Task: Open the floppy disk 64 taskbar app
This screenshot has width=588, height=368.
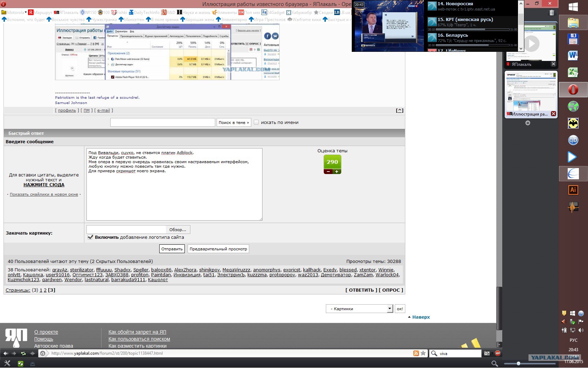Action: (x=573, y=39)
